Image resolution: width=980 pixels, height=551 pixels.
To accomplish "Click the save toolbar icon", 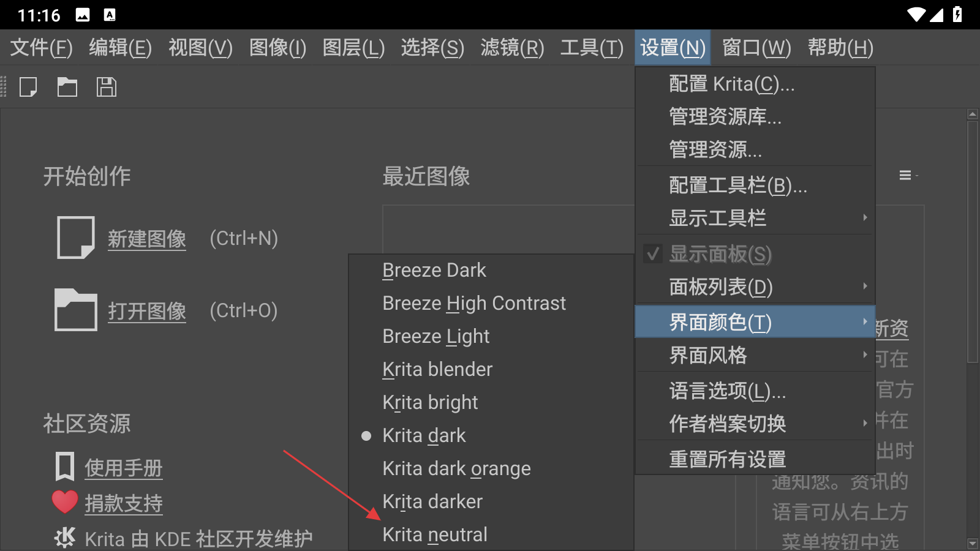I will tap(106, 87).
